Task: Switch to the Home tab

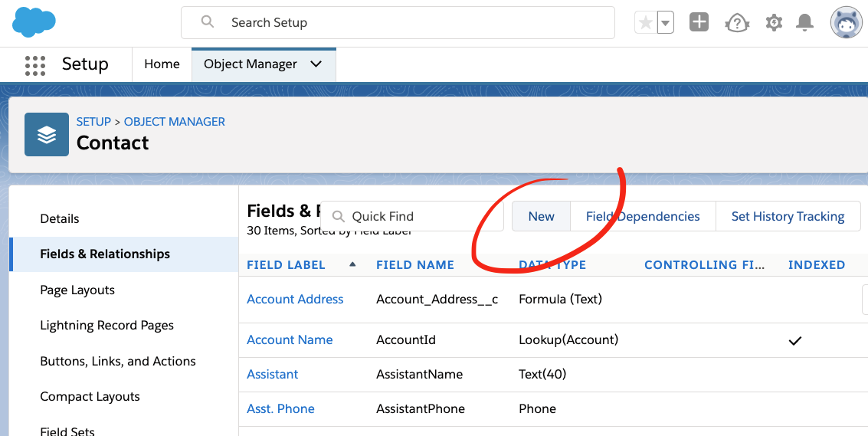Action: (162, 64)
